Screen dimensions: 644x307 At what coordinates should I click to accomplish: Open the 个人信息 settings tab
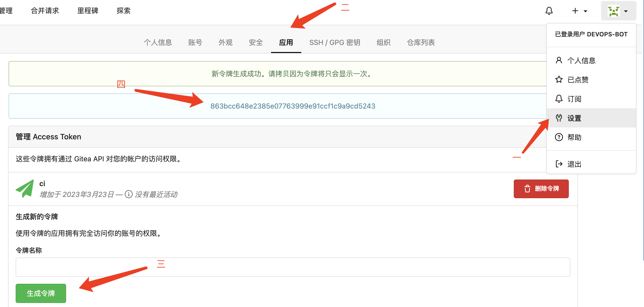158,42
